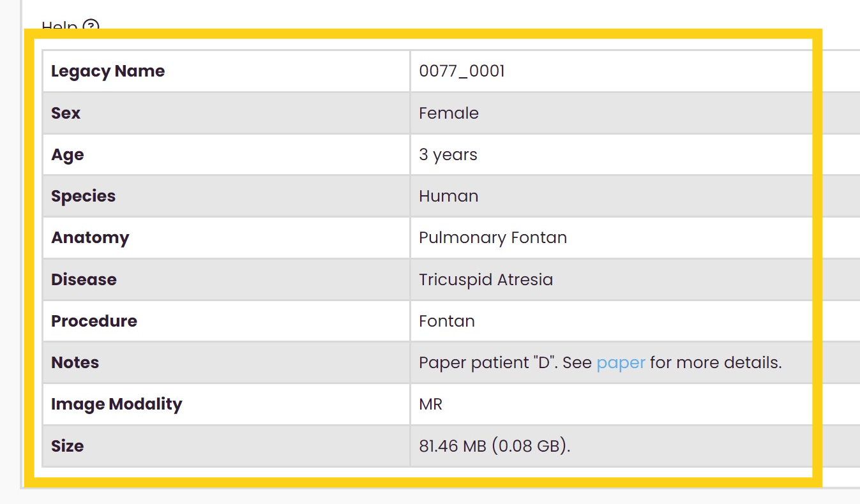Select the Species label cell
This screenshot has height=504, width=860.
[83, 196]
